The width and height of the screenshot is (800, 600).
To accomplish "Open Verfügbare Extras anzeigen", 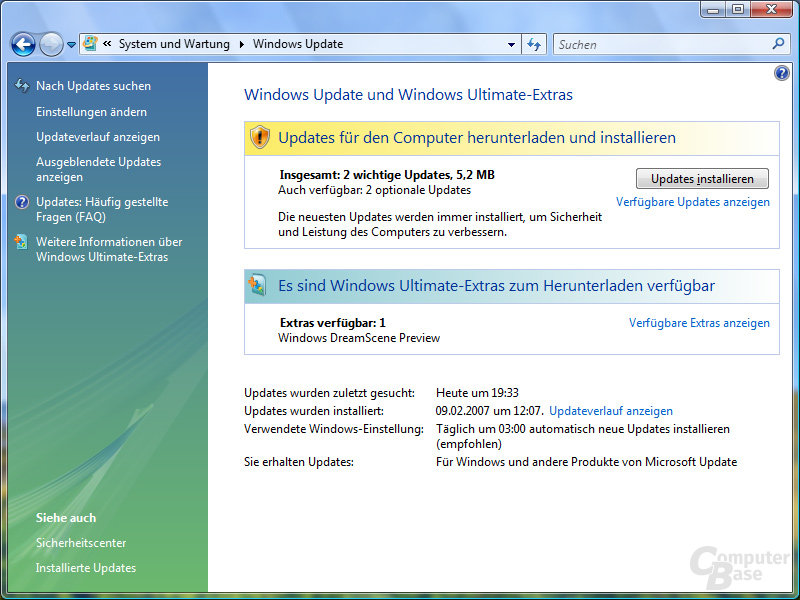I will click(699, 323).
